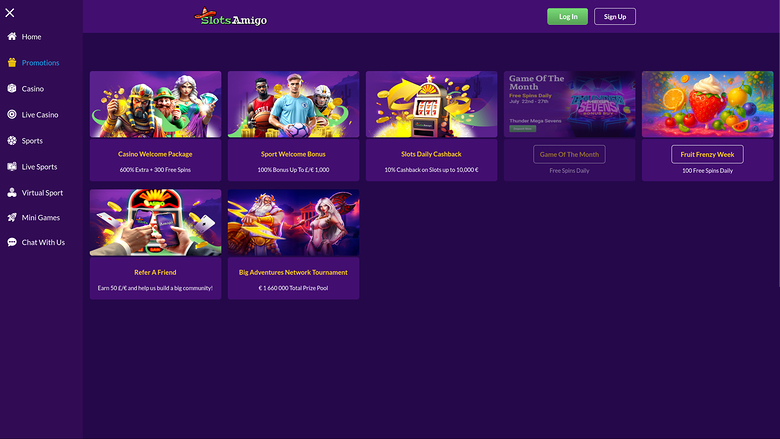Image resolution: width=780 pixels, height=439 pixels.
Task: Click the Thunder Mega Sevens banner image
Action: (x=569, y=104)
